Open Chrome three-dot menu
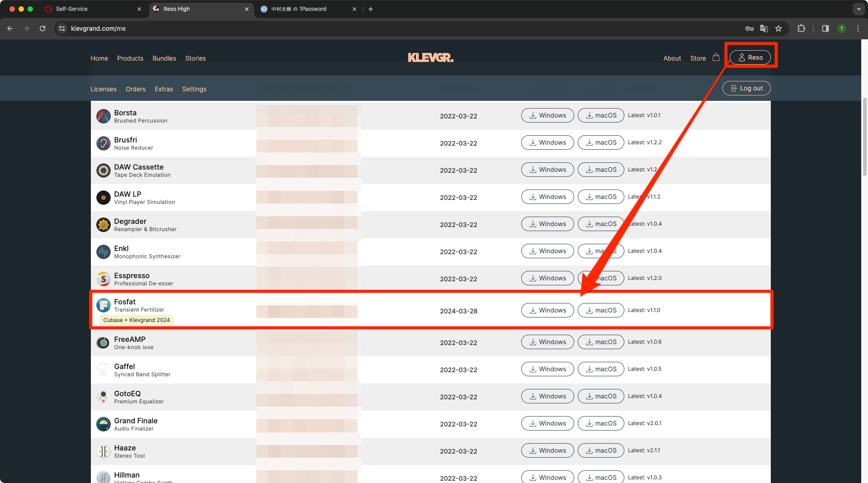Viewport: 868px width, 483px height. 858,28
